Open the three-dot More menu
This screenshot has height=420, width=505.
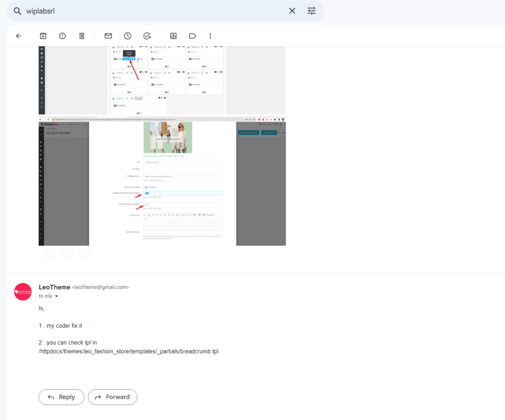210,35
